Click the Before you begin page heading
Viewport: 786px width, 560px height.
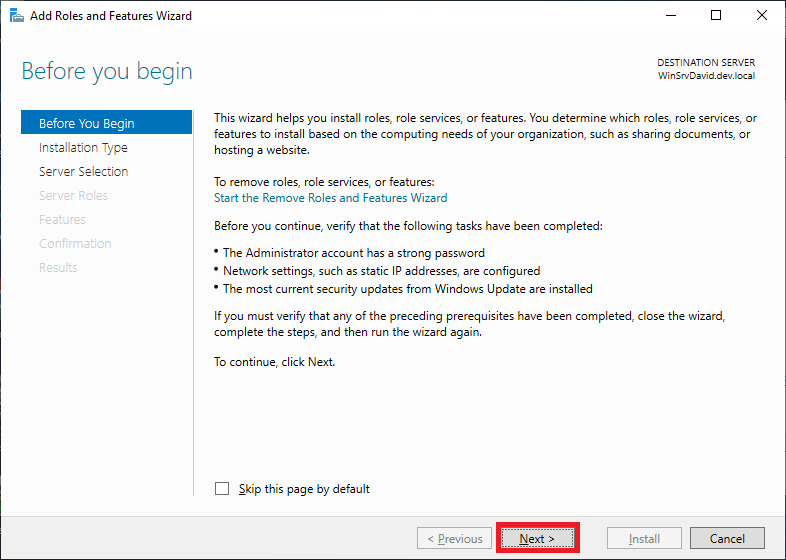coord(107,72)
